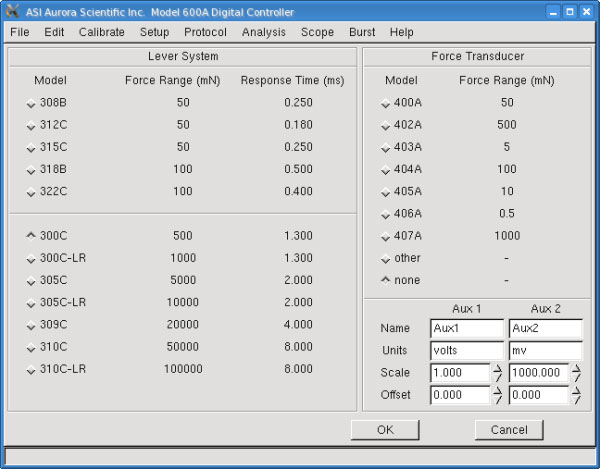Minimize the Digital Controller window
This screenshot has height=469, width=600.
553,12
